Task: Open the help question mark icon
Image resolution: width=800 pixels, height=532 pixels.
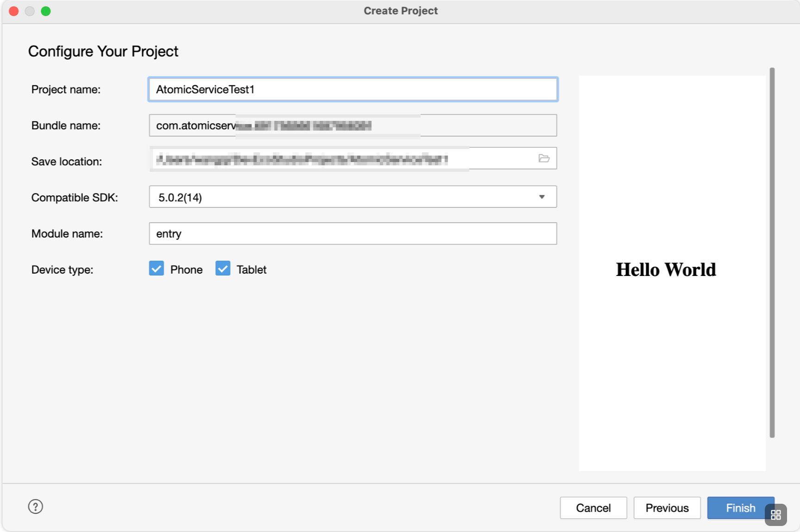Action: (36, 507)
